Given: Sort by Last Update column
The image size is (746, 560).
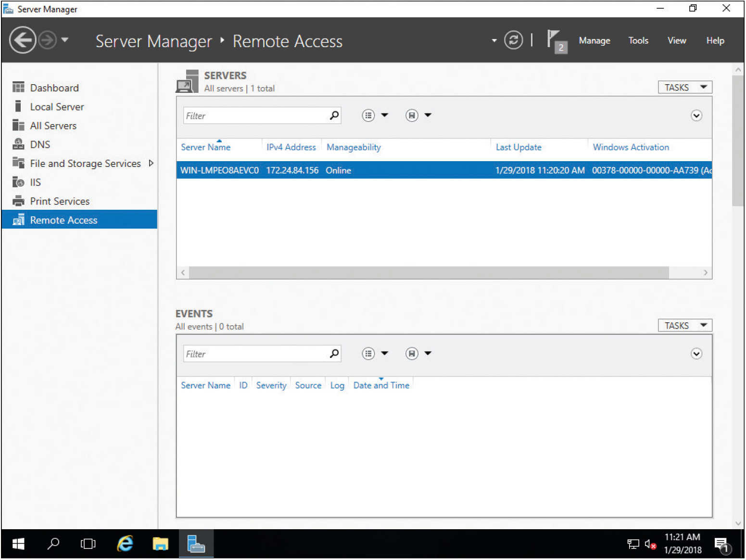Looking at the screenshot, I should (x=518, y=147).
